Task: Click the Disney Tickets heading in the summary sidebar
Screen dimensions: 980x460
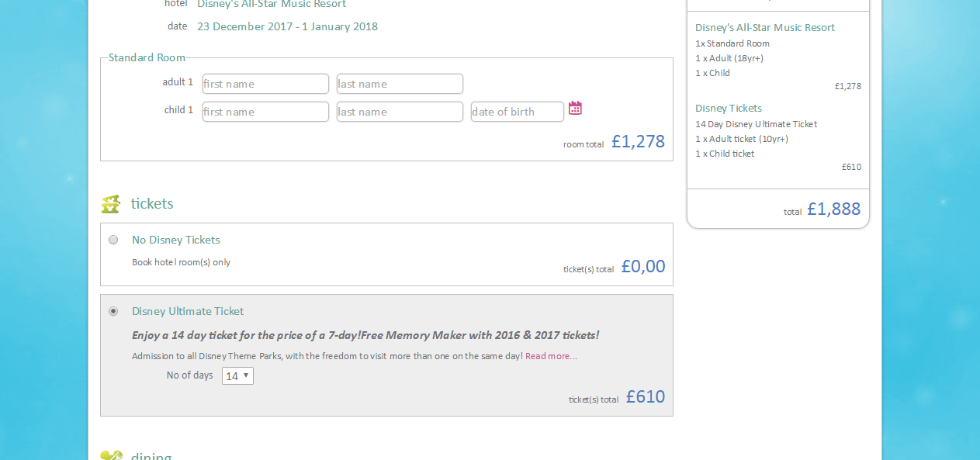Action: (729, 108)
